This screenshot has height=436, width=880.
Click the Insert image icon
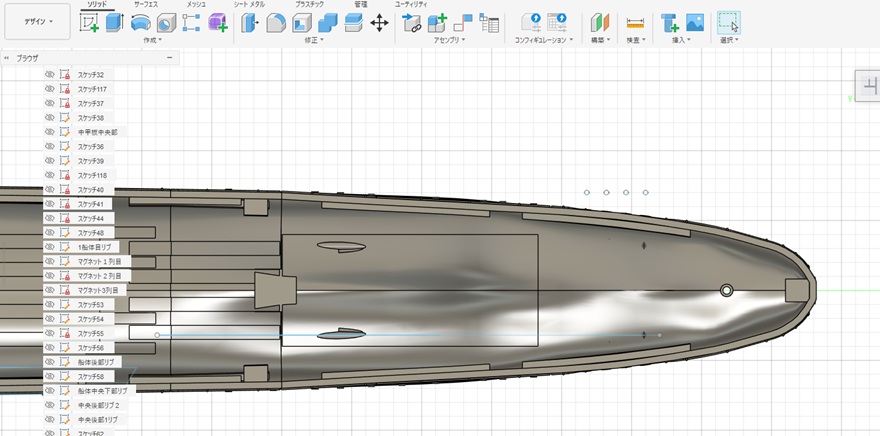(x=694, y=22)
